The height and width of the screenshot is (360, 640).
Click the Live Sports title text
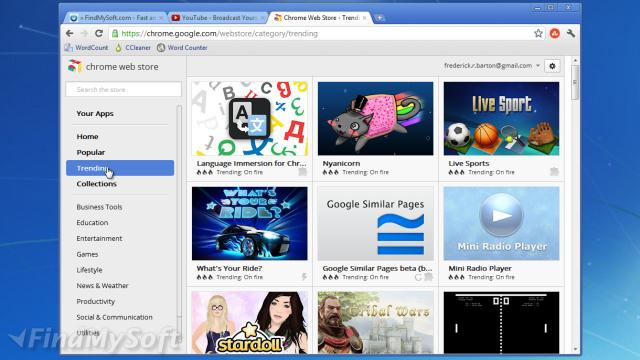(x=469, y=163)
